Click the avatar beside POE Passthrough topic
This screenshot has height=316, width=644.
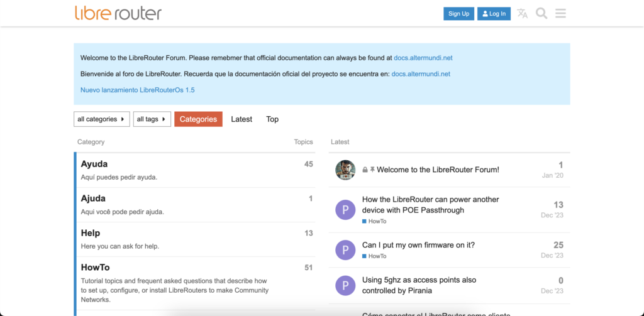coord(345,210)
